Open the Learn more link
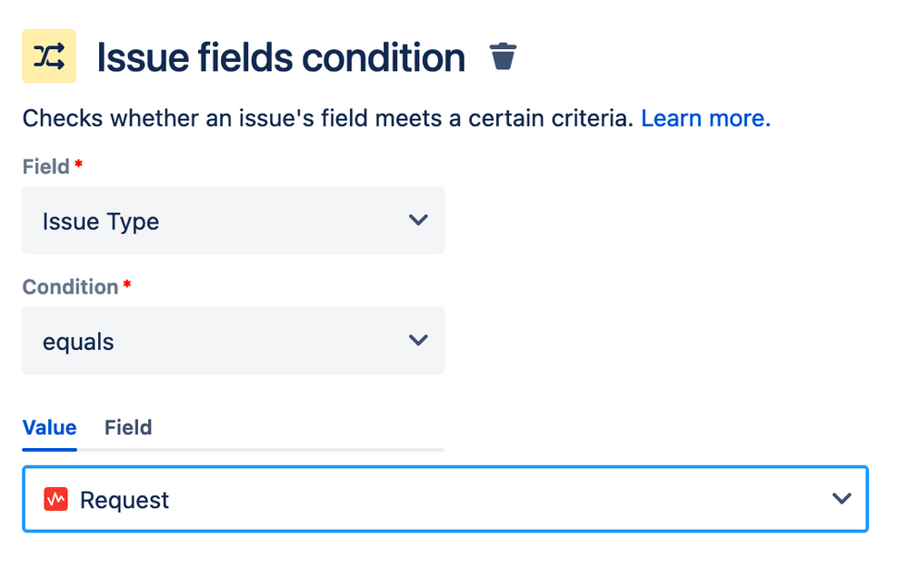Screen dimensions: 908x588 coord(705,118)
